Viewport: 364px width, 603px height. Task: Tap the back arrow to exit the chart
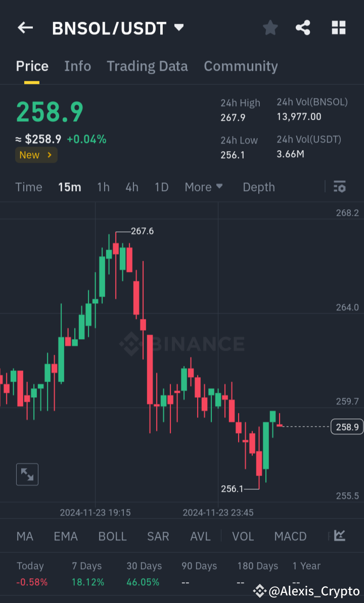pos(25,28)
